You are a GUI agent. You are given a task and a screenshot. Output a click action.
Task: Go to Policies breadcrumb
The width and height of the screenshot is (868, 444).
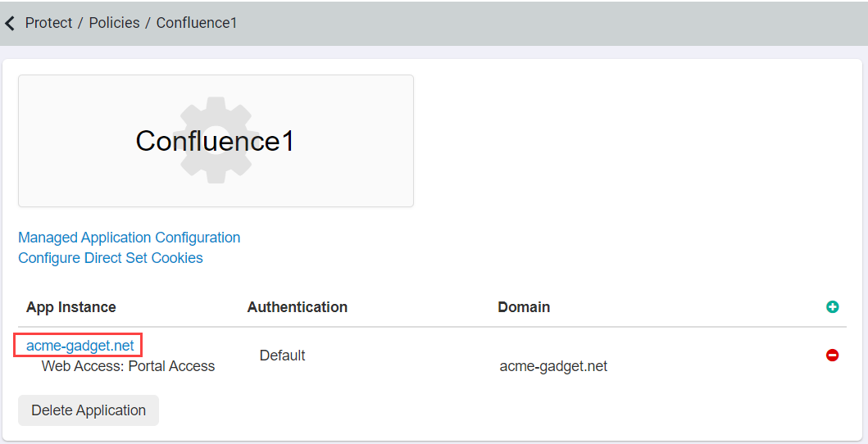tap(115, 23)
